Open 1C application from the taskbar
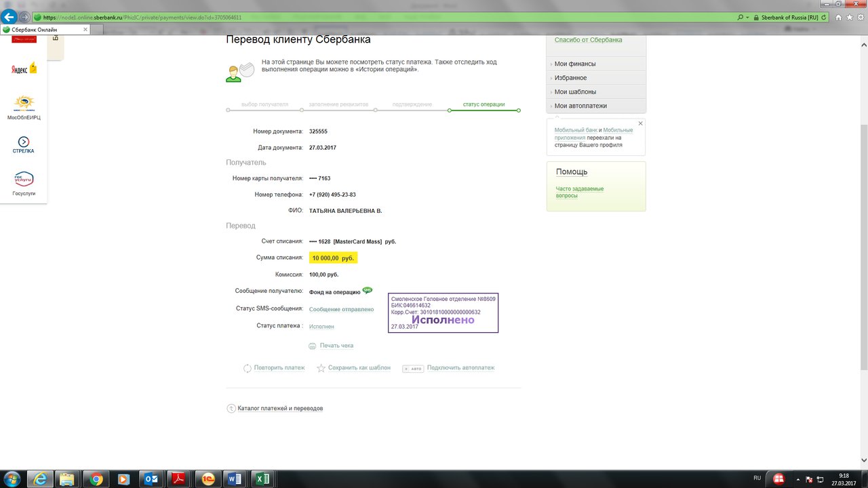 pos(209,479)
